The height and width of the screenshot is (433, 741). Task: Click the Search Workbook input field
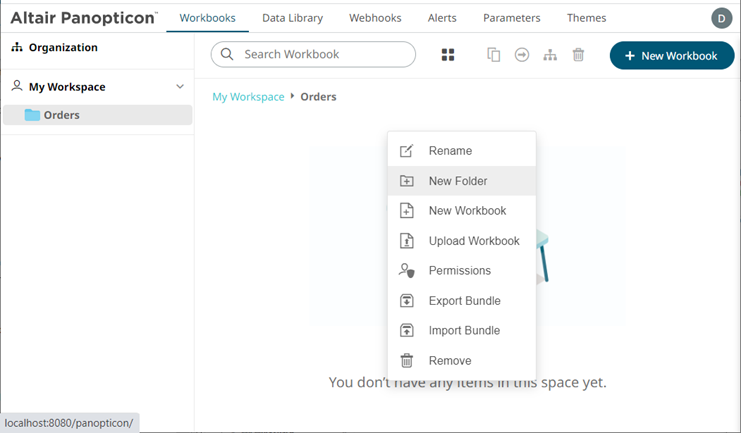coord(322,55)
